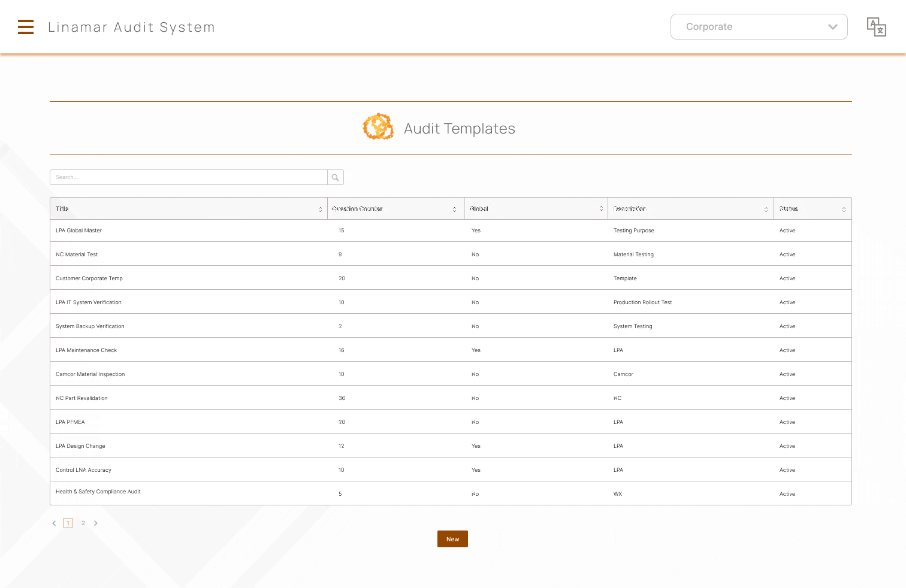The height and width of the screenshot is (588, 906).
Task: Click Global Yes for LPA Maintenance Check
Action: pyautogui.click(x=476, y=350)
